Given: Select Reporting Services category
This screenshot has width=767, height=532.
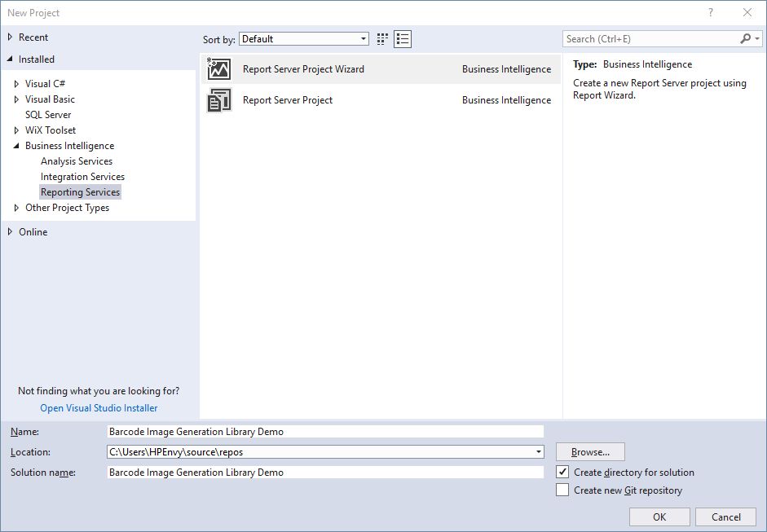Looking at the screenshot, I should click(x=80, y=192).
